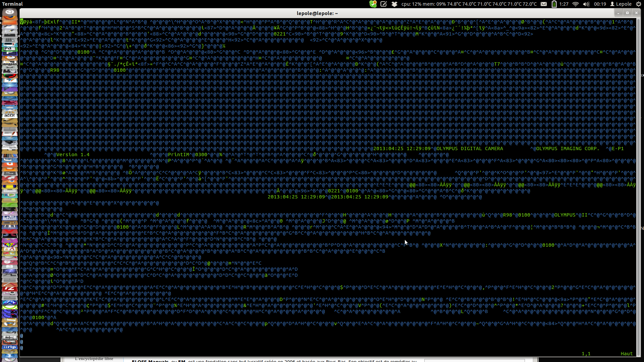Open the Wi-Fi network indicator menu
This screenshot has height=362, width=644.
click(576, 4)
